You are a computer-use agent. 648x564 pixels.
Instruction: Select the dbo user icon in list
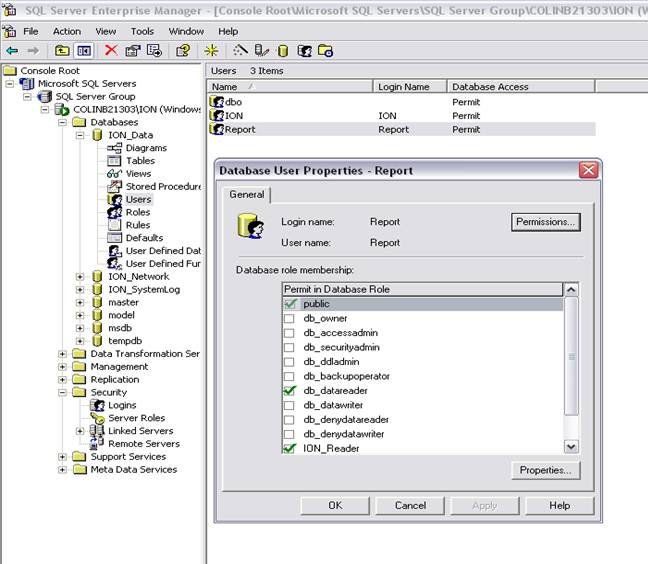216,102
